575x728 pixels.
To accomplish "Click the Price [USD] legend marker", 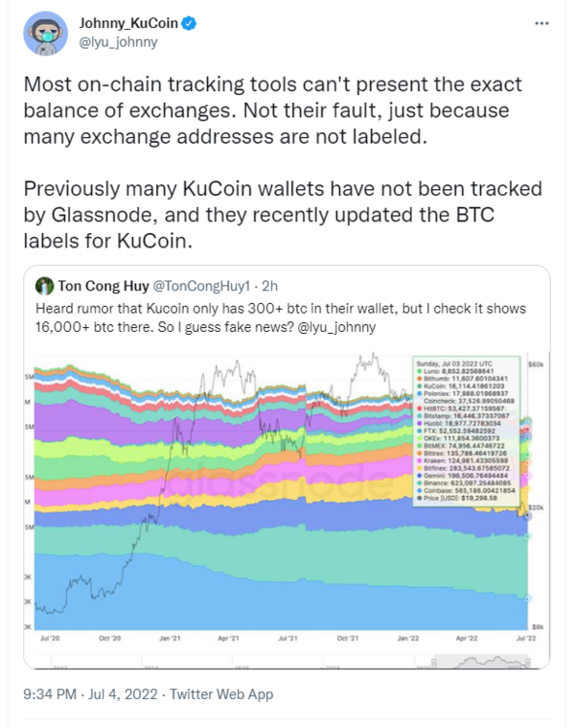I will pyautogui.click(x=419, y=499).
